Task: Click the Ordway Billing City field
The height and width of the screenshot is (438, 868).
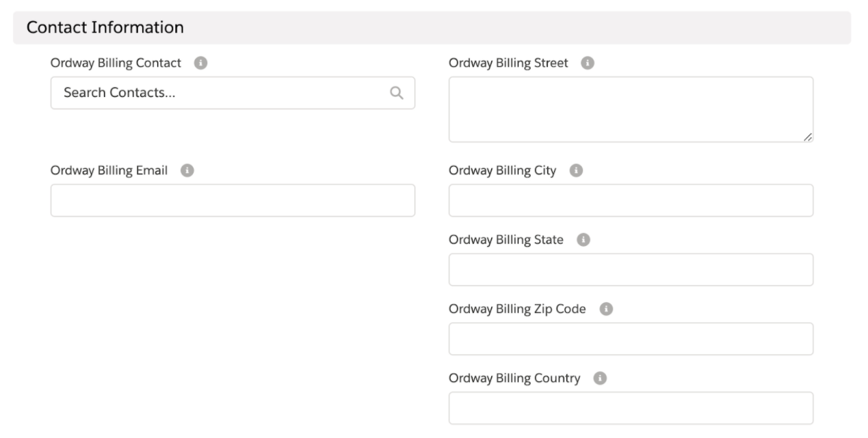Action: coord(631,200)
